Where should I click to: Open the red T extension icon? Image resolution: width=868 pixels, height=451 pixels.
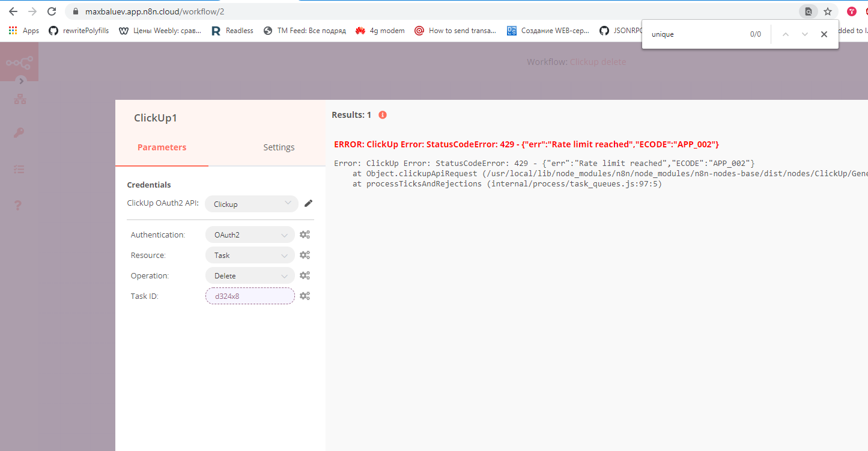[x=852, y=11]
